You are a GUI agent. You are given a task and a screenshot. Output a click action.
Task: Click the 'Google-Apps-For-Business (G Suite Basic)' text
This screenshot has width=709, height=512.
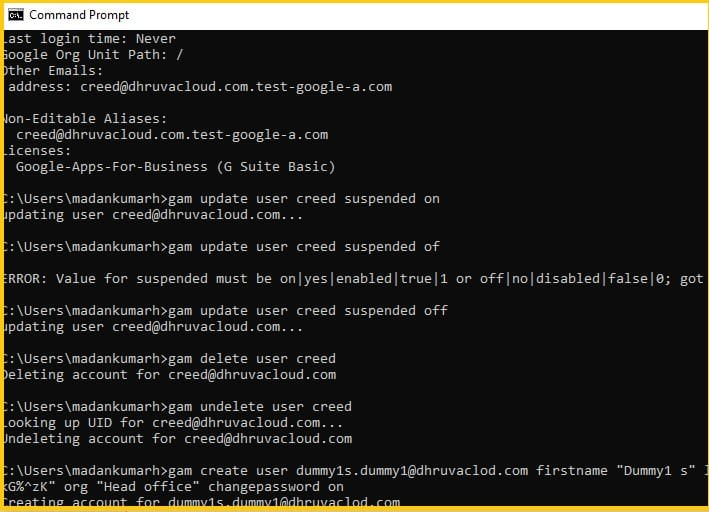tap(175, 166)
